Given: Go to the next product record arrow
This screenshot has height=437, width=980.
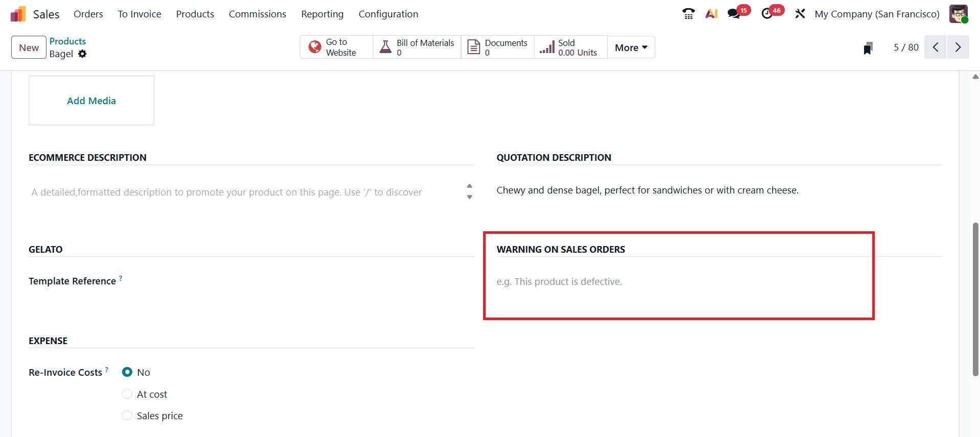Looking at the screenshot, I should click(958, 47).
